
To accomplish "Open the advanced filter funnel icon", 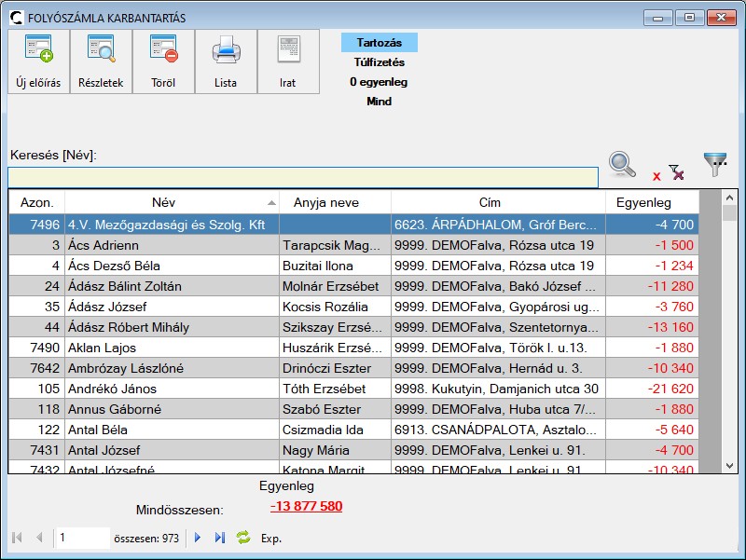I will pyautogui.click(x=715, y=165).
